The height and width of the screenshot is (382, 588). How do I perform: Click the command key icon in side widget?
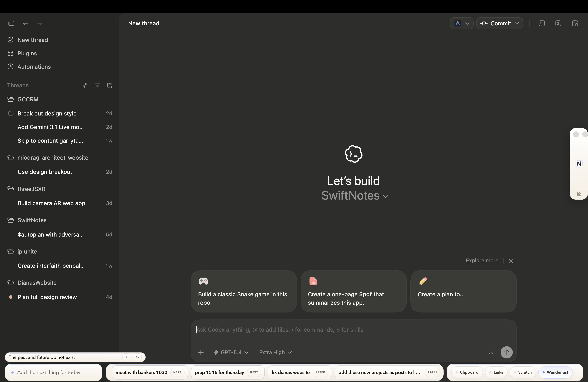[x=579, y=194]
